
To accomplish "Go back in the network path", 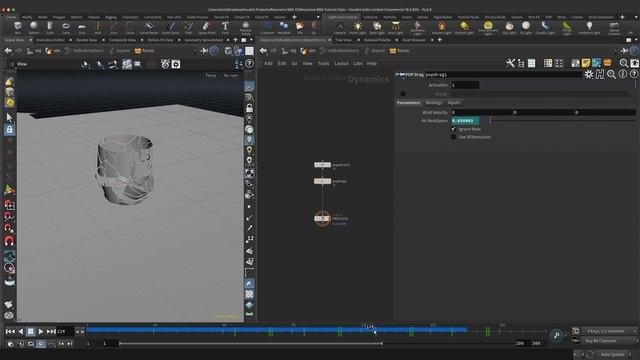I will [x=263, y=51].
